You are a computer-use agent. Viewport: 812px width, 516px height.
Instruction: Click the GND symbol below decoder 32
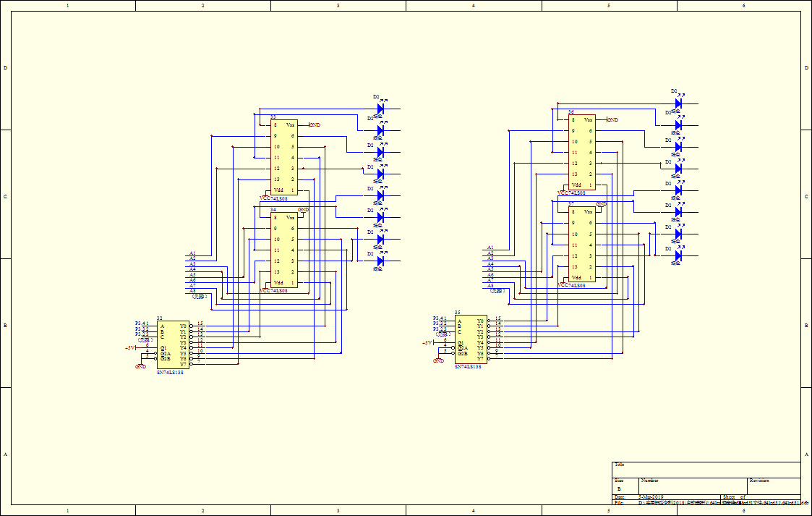tap(140, 367)
